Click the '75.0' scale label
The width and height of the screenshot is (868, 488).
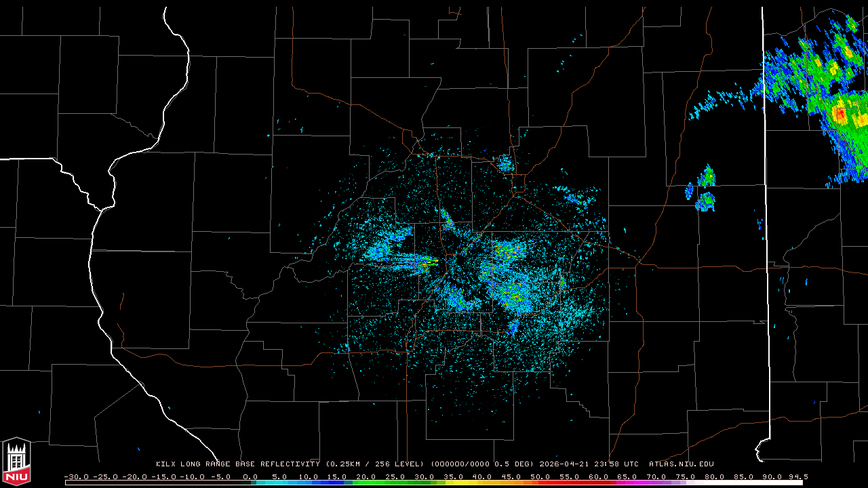(687, 476)
